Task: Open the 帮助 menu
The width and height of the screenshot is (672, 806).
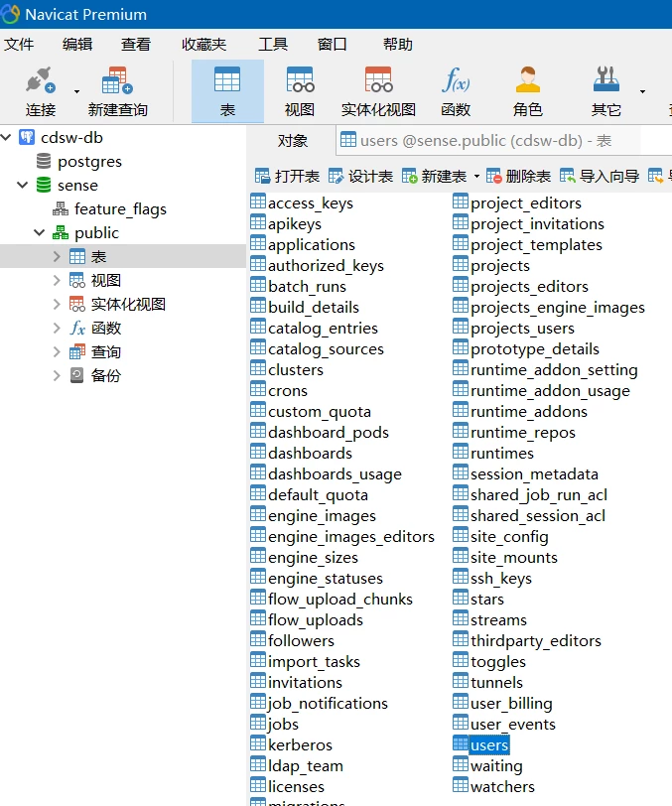Action: (398, 45)
